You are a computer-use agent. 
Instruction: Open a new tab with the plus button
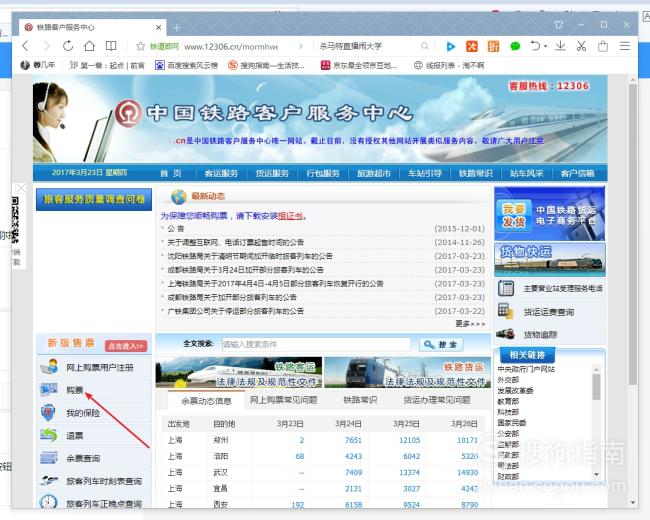click(177, 28)
